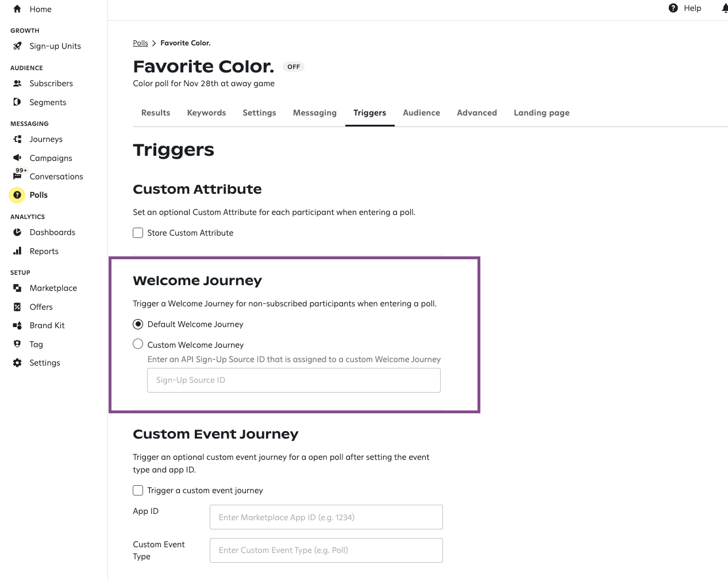Open Journeys icon in Messaging section
This screenshot has width=728, height=580.
(17, 139)
